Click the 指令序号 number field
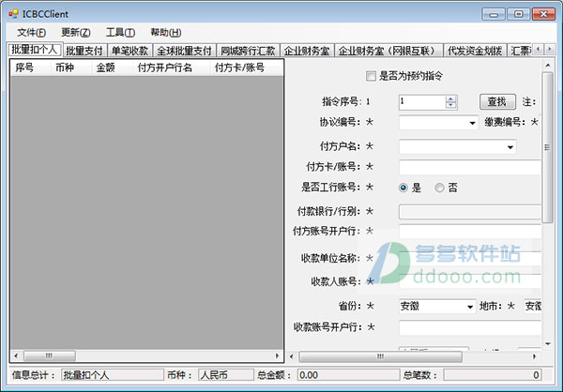This screenshot has height=392, width=563. (422, 102)
